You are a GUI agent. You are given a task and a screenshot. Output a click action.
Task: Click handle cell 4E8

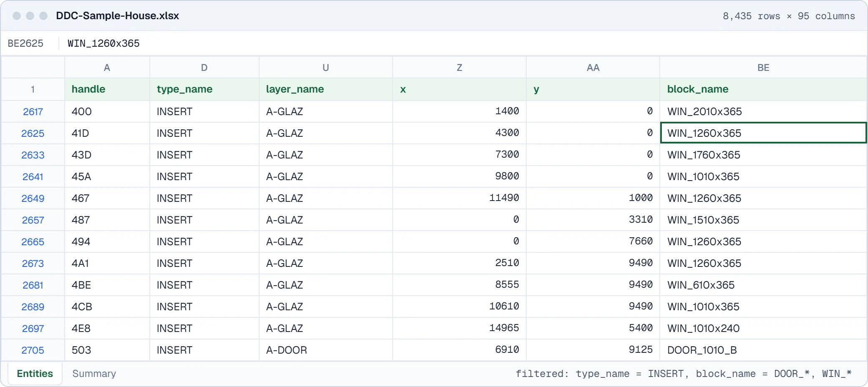click(x=107, y=329)
